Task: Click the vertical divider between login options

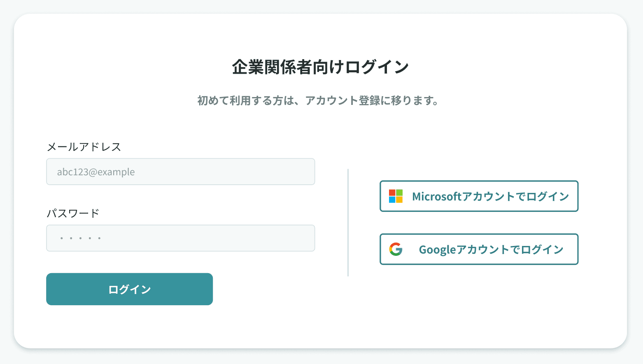Action: pyautogui.click(x=348, y=220)
